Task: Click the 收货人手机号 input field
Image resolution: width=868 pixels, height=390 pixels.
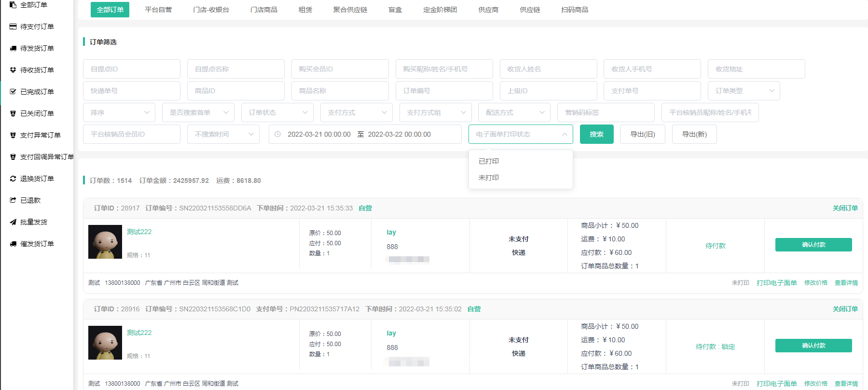Action: coord(652,69)
